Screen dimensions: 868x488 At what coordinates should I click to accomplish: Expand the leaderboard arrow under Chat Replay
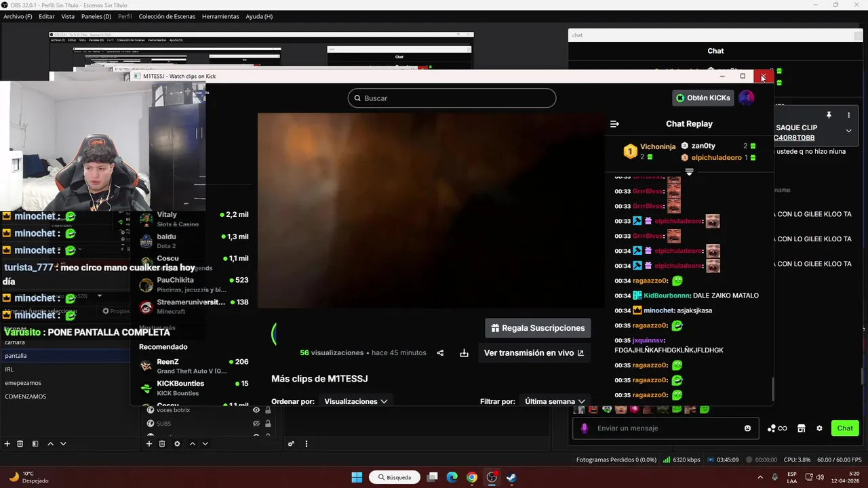[689, 172]
